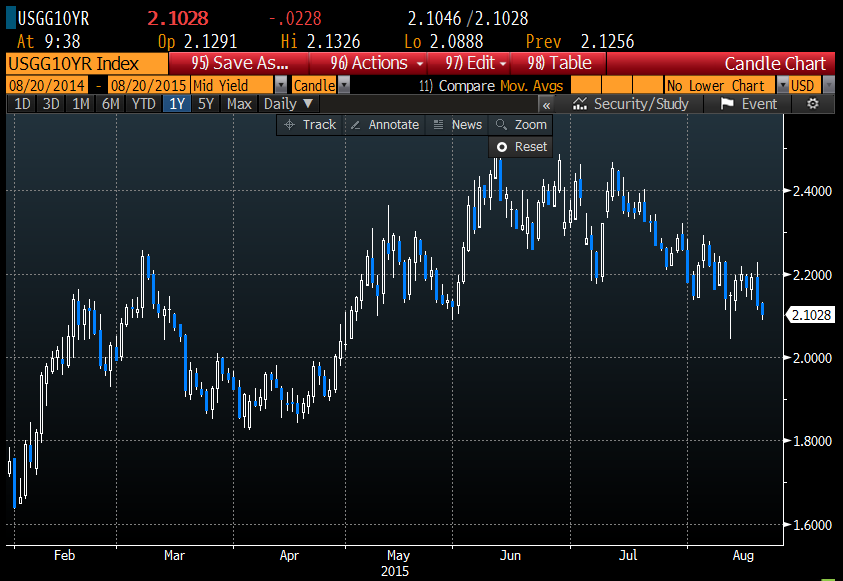Click the Track crosshair tool
The width and height of the screenshot is (843, 581).
(x=309, y=124)
